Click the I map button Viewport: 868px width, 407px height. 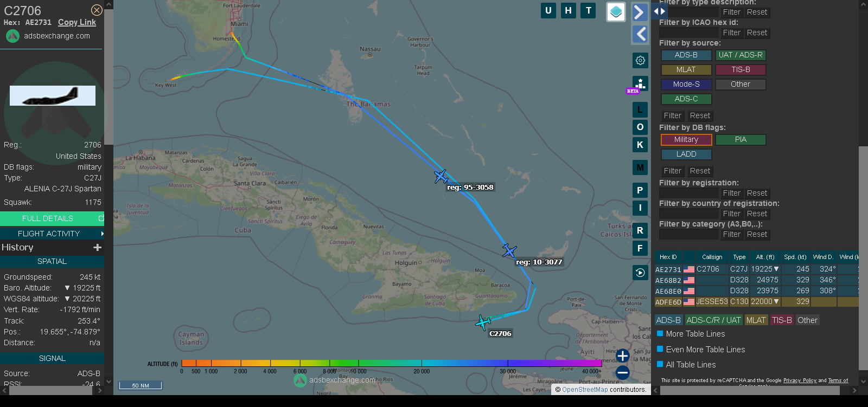pos(640,208)
